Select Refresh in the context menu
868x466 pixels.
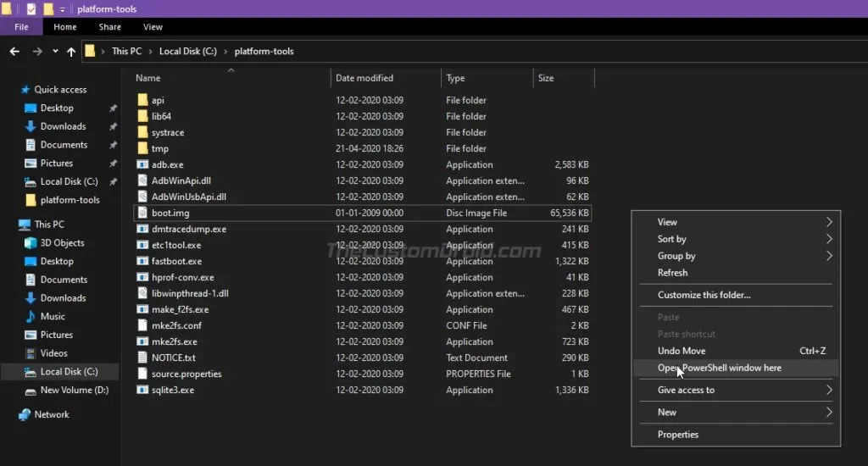(736, 272)
